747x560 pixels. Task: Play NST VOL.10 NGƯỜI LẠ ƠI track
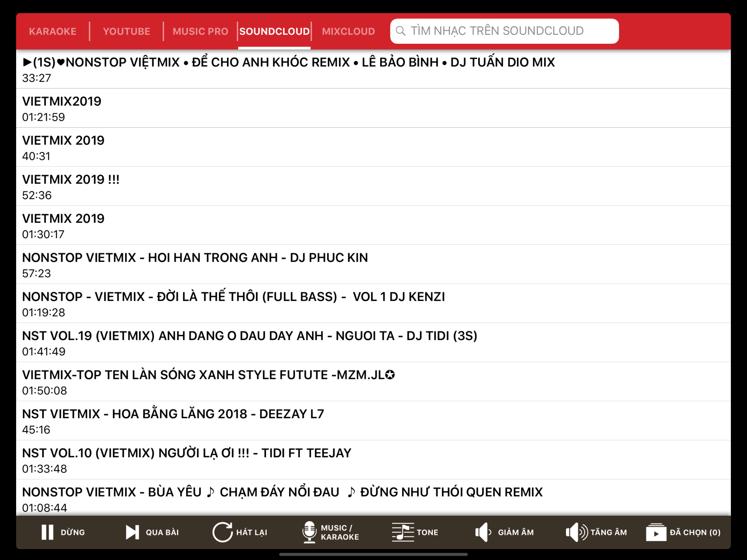[373, 460]
